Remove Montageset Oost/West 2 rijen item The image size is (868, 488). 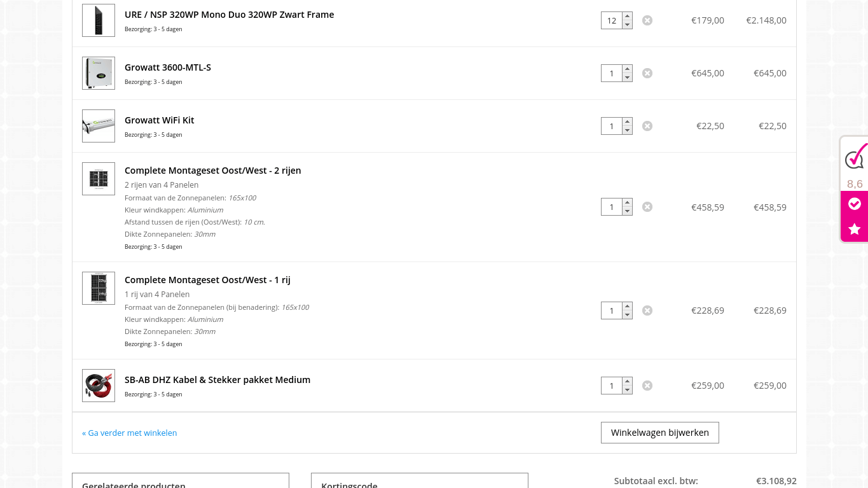(647, 207)
